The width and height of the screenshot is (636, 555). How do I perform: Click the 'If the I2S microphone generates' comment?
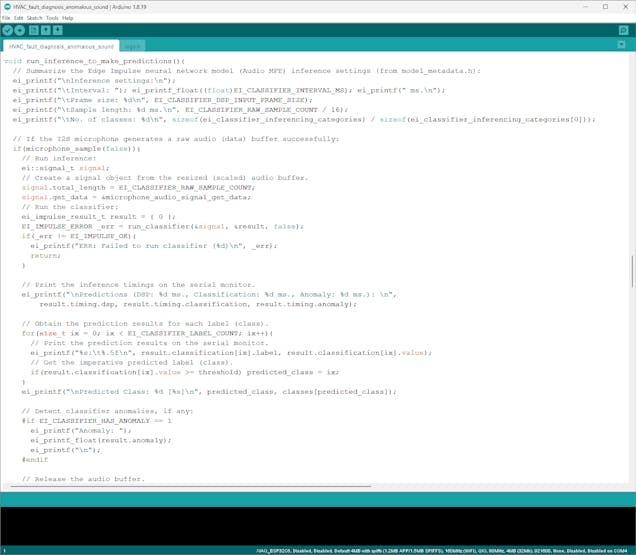[x=176, y=139]
